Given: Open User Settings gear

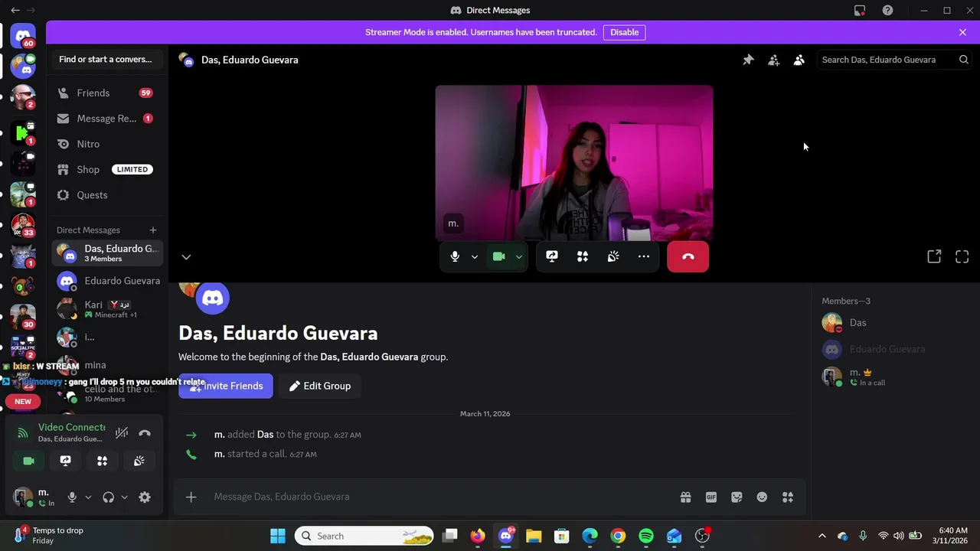Looking at the screenshot, I should pyautogui.click(x=145, y=497).
